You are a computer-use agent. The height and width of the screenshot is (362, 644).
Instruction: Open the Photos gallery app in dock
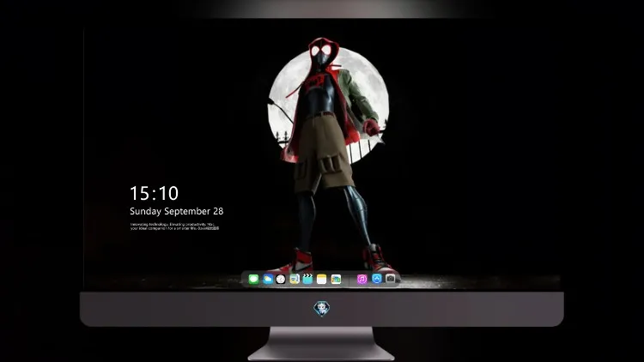click(x=336, y=280)
